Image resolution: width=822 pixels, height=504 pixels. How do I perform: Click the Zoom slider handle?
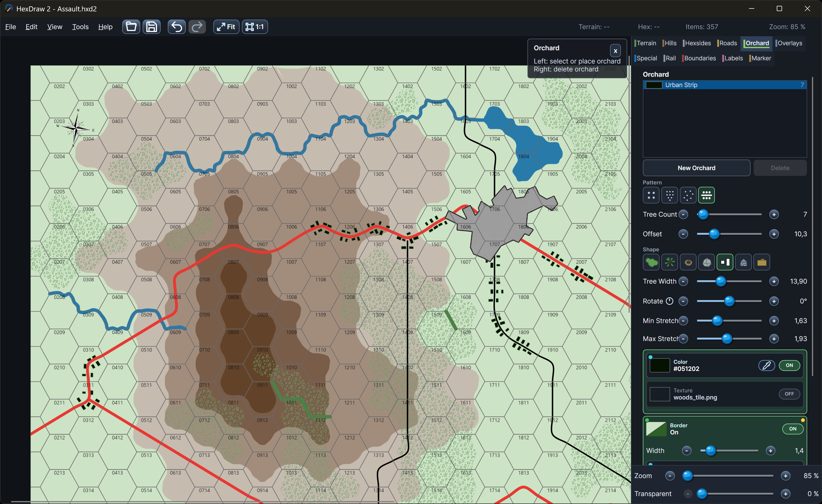[687, 476]
